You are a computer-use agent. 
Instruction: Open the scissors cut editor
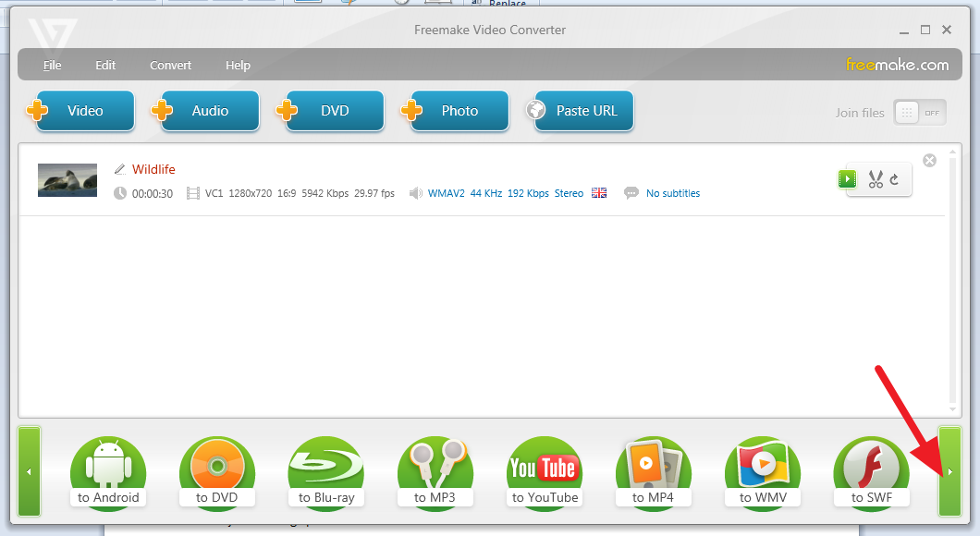point(876,179)
